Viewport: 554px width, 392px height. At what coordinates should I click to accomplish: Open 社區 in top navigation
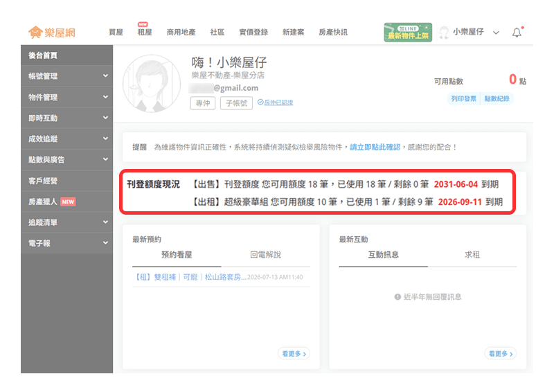click(x=217, y=32)
